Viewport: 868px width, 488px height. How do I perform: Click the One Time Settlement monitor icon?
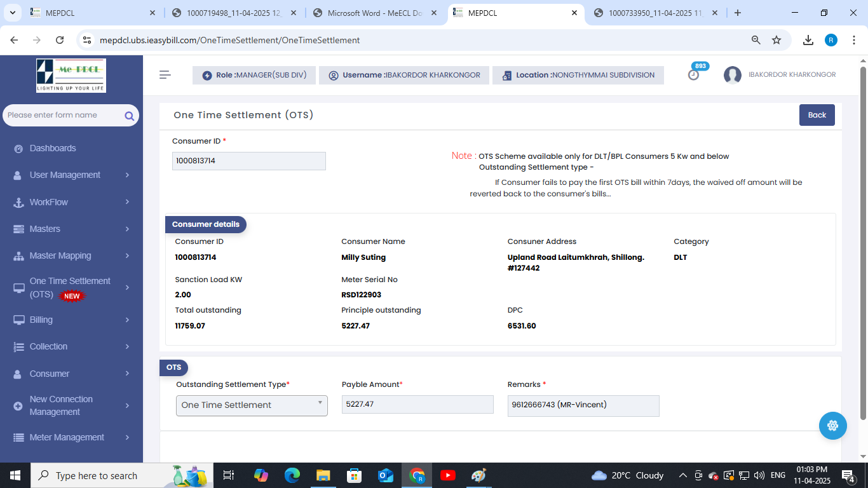(18, 288)
